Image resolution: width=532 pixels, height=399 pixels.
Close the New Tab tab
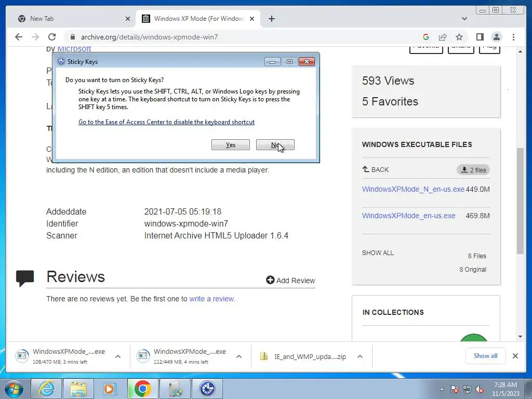pyautogui.click(x=128, y=19)
